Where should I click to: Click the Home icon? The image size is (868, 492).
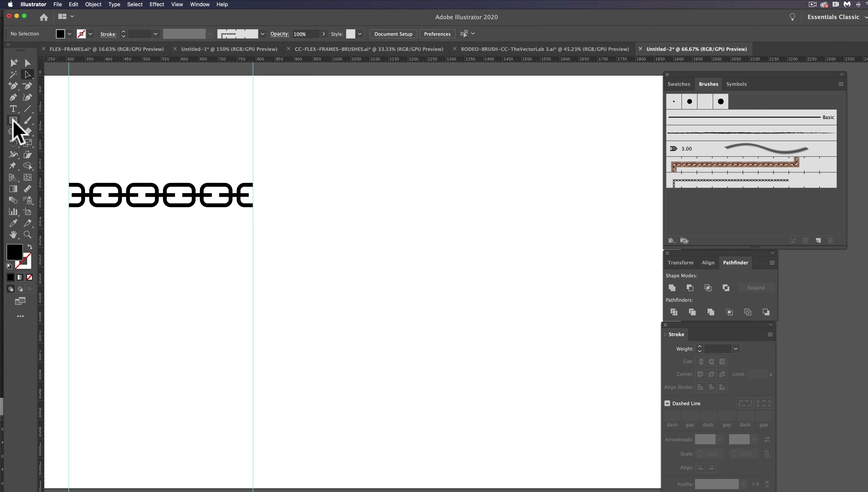pyautogui.click(x=44, y=17)
